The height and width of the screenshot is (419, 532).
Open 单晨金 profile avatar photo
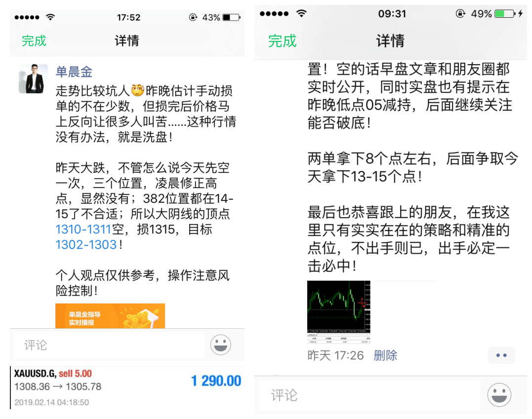(x=33, y=78)
